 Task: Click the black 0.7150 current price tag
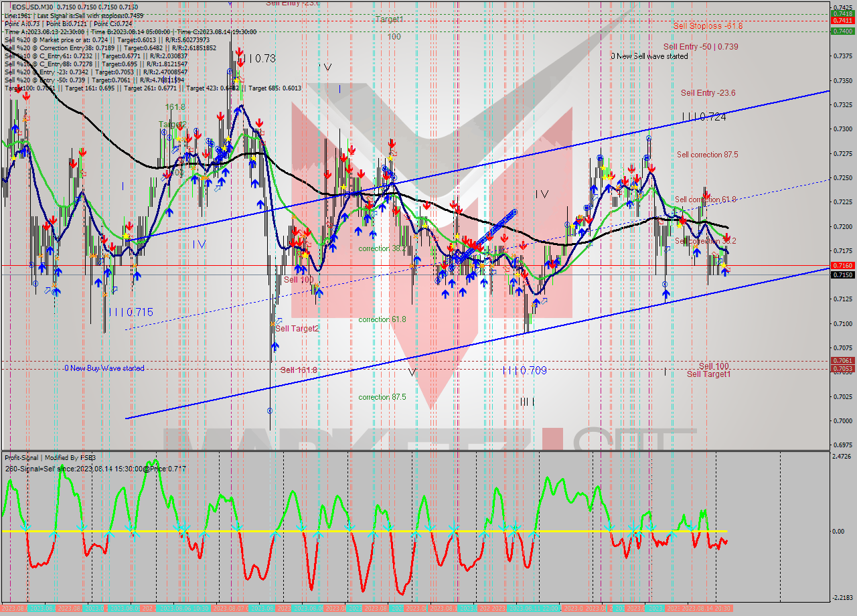(842, 275)
